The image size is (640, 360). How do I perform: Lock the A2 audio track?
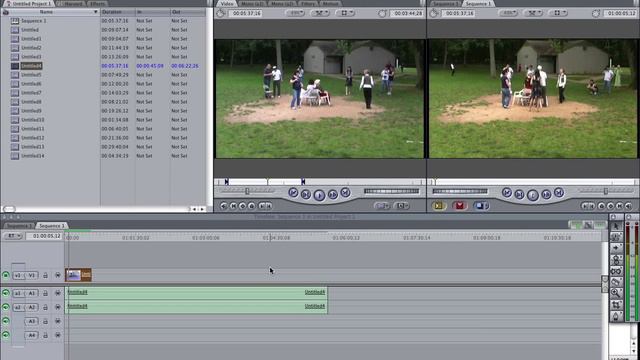click(45, 307)
